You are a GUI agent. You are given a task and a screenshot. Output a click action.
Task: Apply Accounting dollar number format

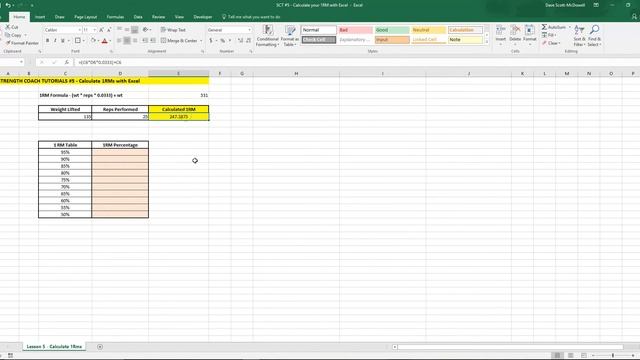click(x=211, y=41)
